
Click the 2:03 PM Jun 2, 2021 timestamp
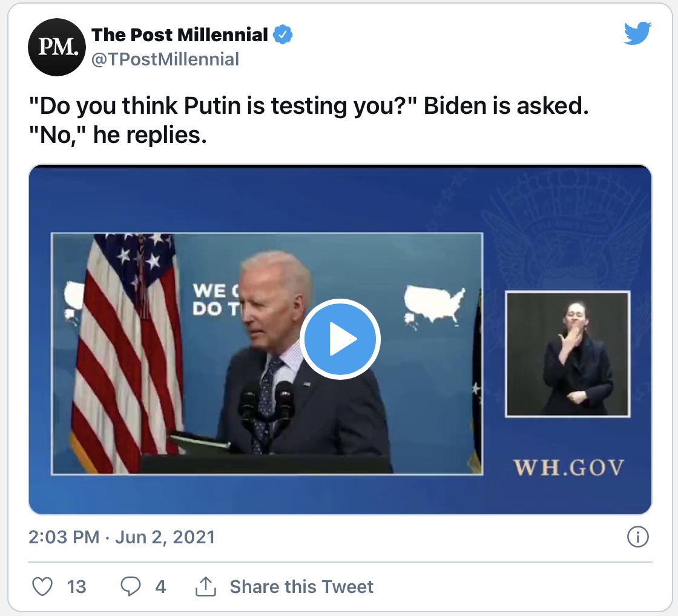click(122, 537)
